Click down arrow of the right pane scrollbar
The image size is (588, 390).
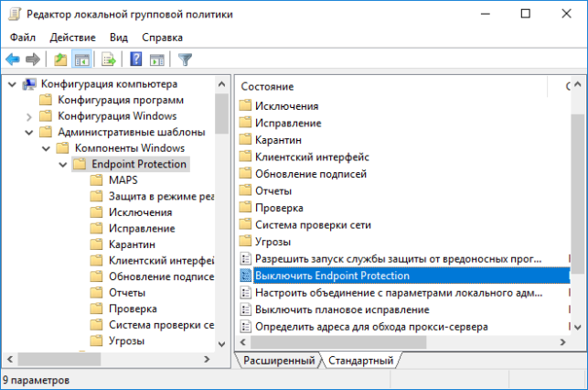pyautogui.click(x=578, y=327)
